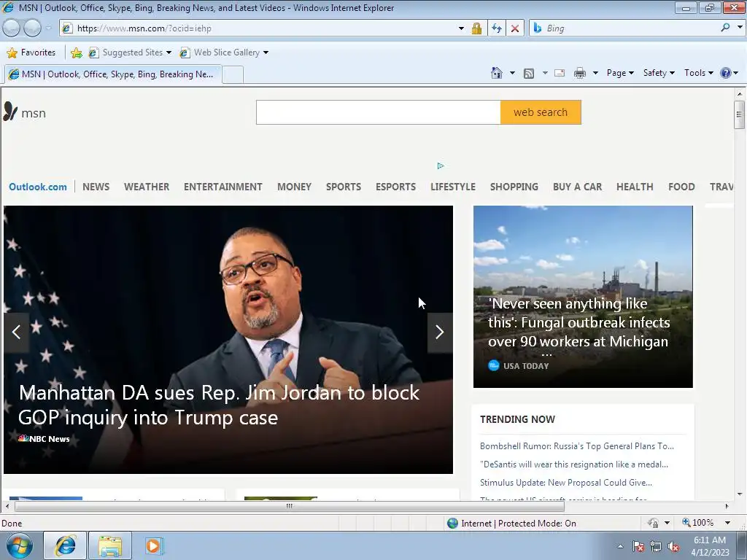This screenshot has width=747, height=560.
Task: Show hidden tray icons arrow
Action: pyautogui.click(x=620, y=547)
